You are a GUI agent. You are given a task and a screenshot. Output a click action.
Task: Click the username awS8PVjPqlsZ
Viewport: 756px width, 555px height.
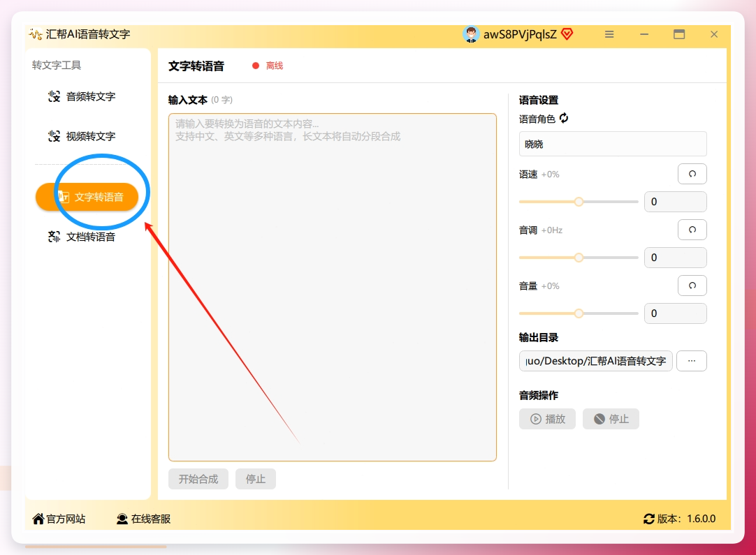[x=520, y=34]
